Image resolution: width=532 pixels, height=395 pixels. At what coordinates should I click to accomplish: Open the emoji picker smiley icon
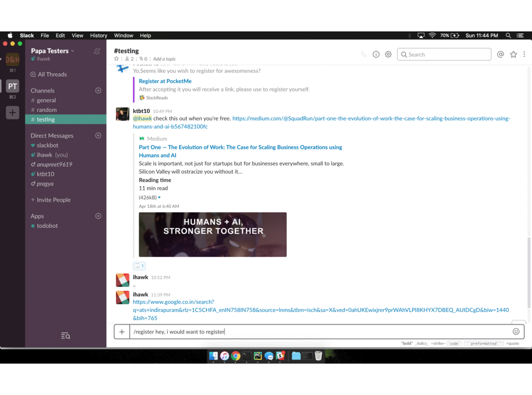516,331
